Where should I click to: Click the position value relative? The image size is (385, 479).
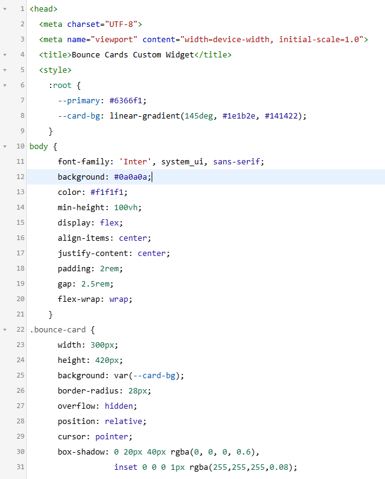123,421
